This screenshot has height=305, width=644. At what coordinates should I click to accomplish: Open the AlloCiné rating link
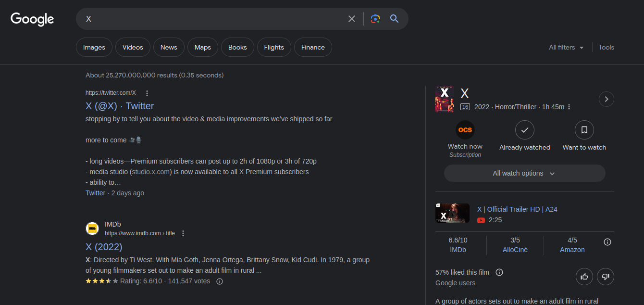(515, 250)
